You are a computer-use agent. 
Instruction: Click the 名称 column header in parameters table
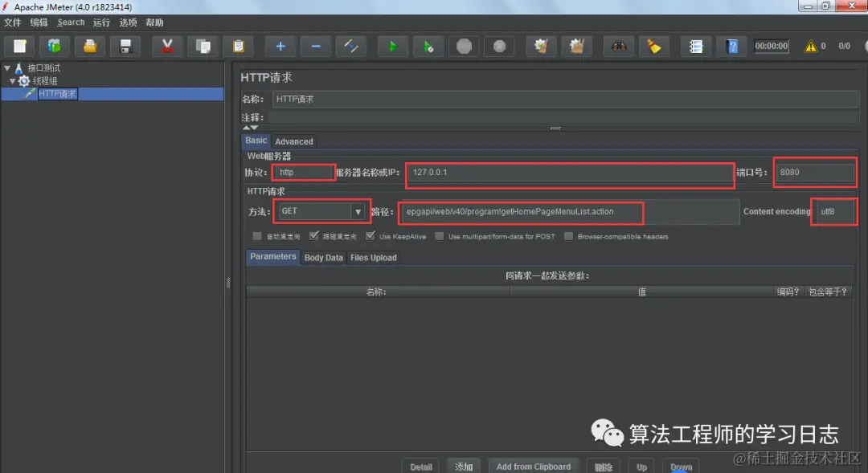[378, 292]
